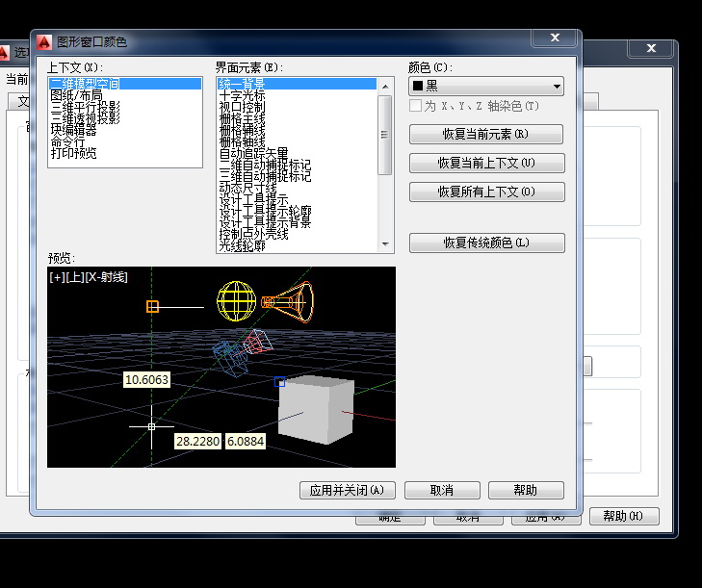Click the 6.0884 tooltip in preview
The height and width of the screenshot is (588, 702).
pos(246,441)
